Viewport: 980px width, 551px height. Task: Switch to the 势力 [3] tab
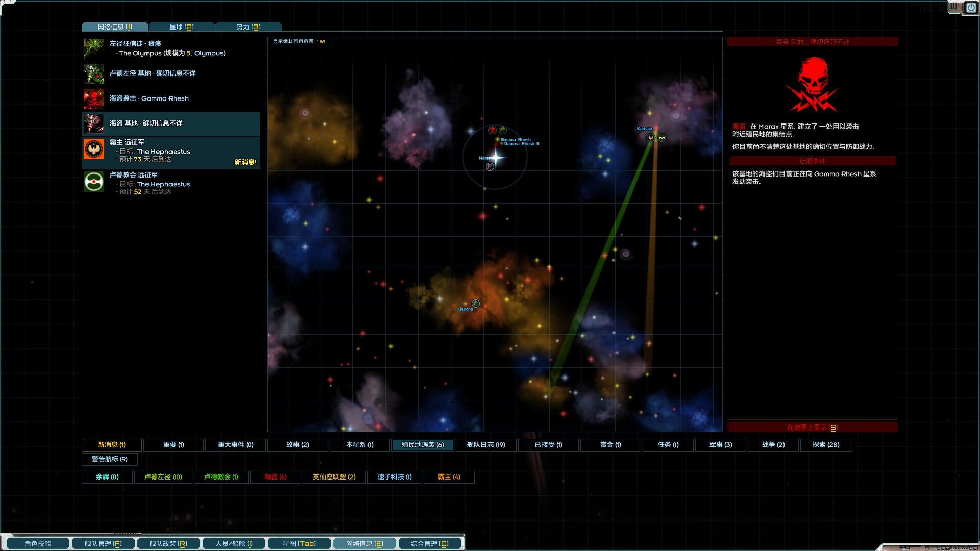249,27
